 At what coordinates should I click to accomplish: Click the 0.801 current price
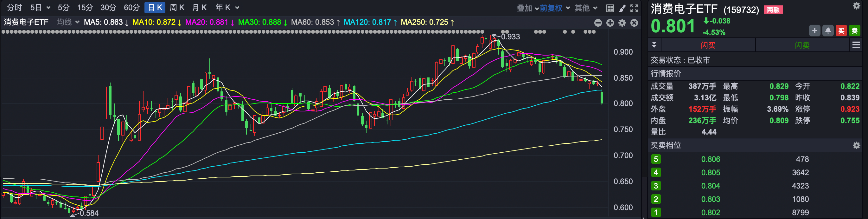(673, 26)
